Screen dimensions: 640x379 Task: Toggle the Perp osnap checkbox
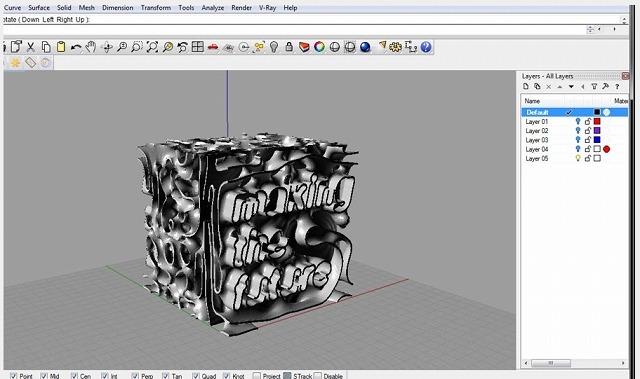[x=135, y=376]
